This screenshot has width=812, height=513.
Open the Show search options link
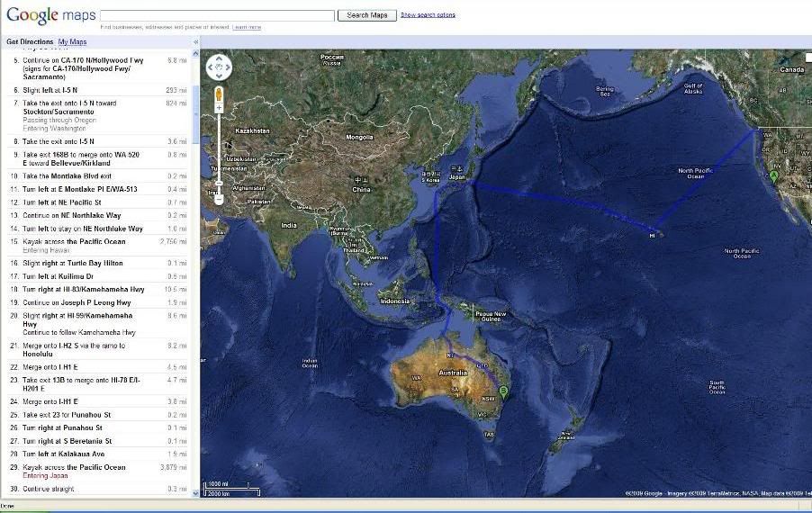(428, 15)
